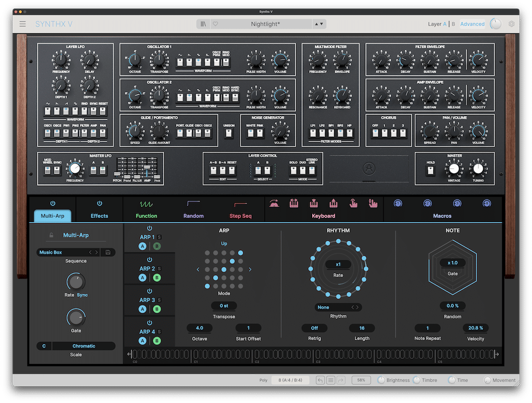Viewport: 532px width, 403px height.
Task: Select the ARP 3 row
Action: tap(150, 301)
